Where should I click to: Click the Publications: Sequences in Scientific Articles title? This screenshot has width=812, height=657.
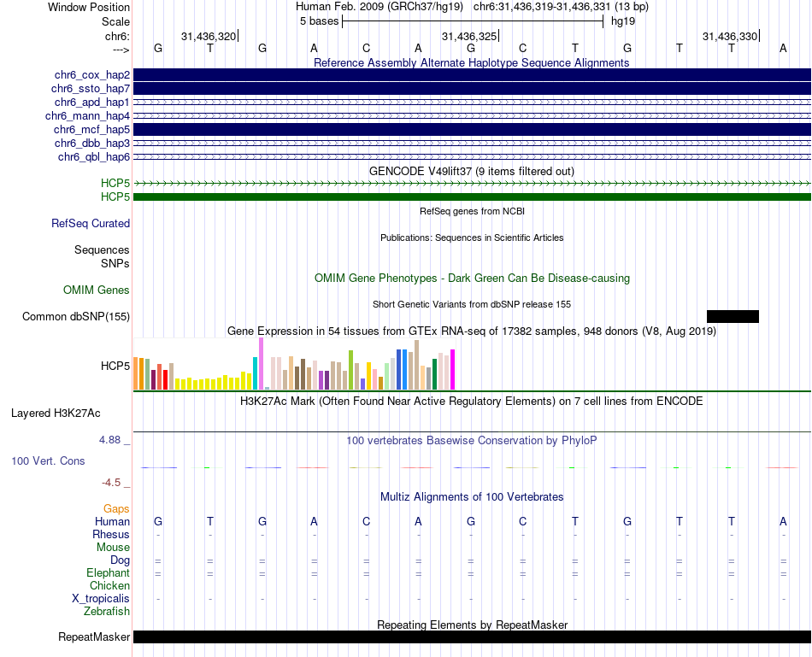tap(472, 238)
